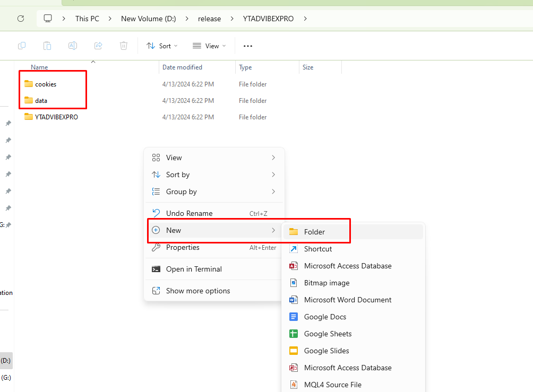Click New Volume (D:) in address bar
The height and width of the screenshot is (392, 533).
point(148,19)
